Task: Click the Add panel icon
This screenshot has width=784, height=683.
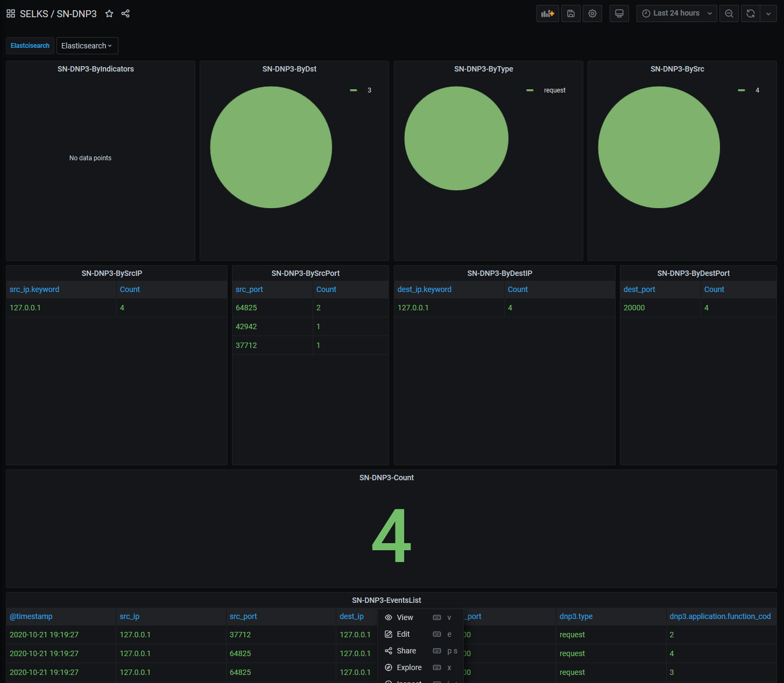Action: coord(547,13)
